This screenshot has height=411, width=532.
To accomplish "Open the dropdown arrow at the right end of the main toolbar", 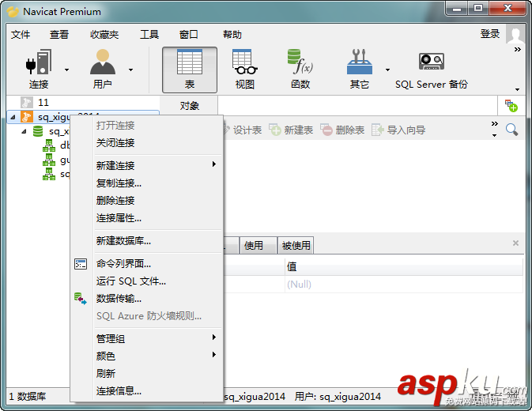I will pyautogui.click(x=518, y=89).
